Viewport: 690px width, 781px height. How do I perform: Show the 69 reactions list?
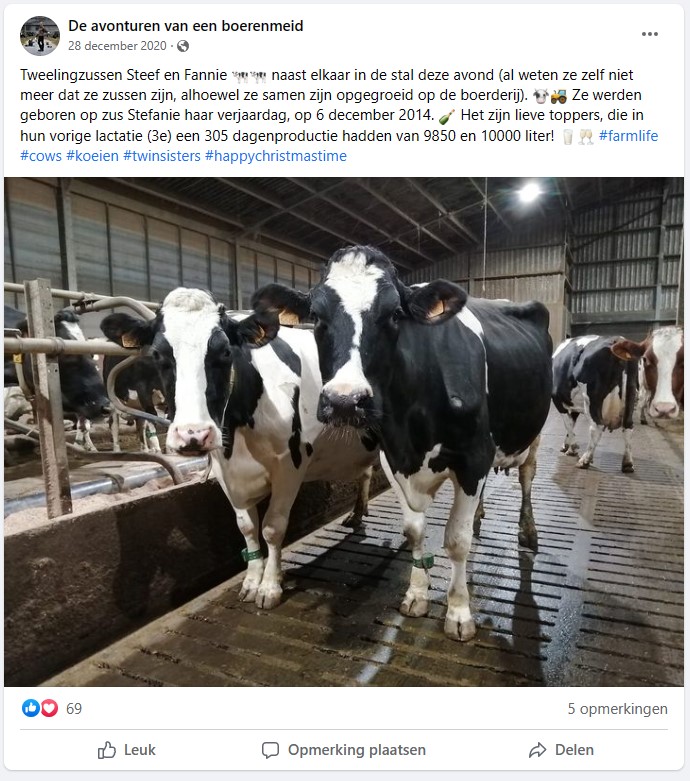coord(74,708)
